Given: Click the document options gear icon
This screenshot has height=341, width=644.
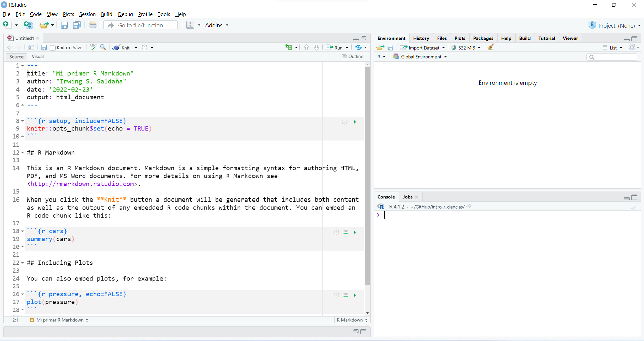Looking at the screenshot, I should 145,47.
